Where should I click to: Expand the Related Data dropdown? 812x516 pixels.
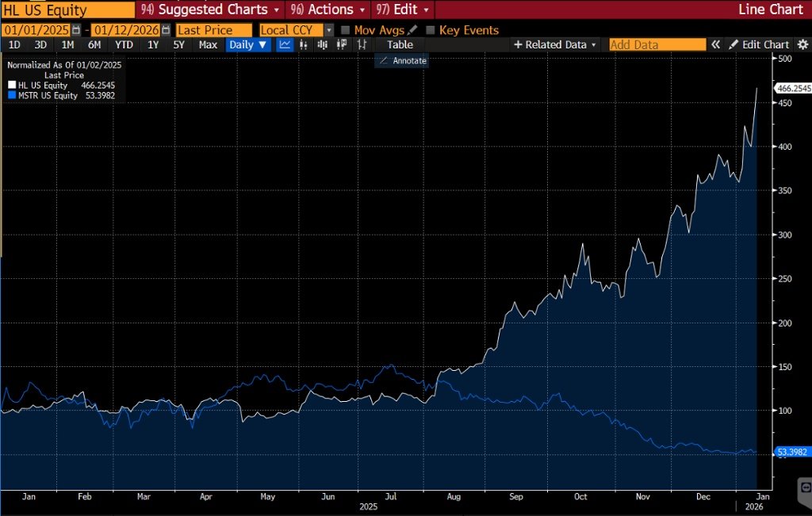tap(554, 44)
